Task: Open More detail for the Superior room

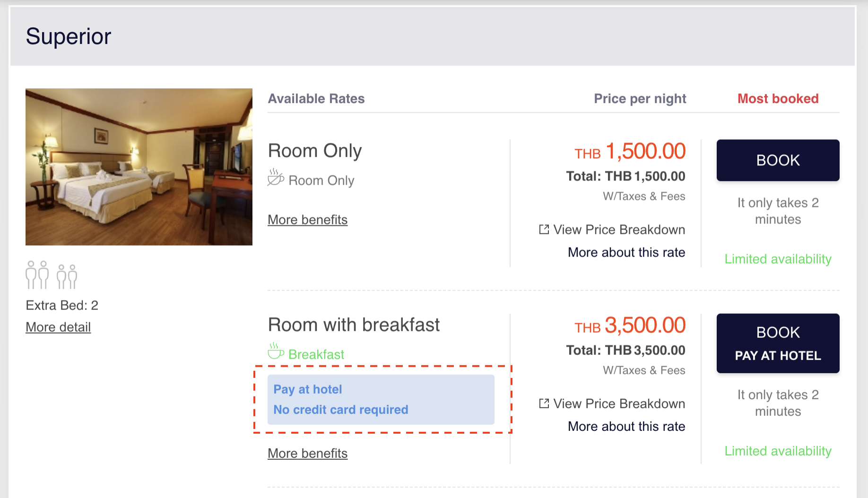Action: point(58,327)
